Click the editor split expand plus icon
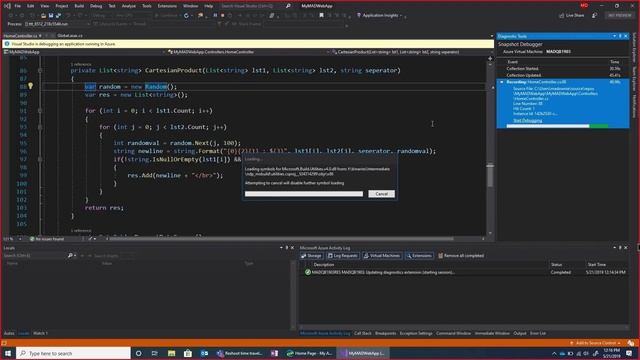640x360 pixels. click(490, 59)
